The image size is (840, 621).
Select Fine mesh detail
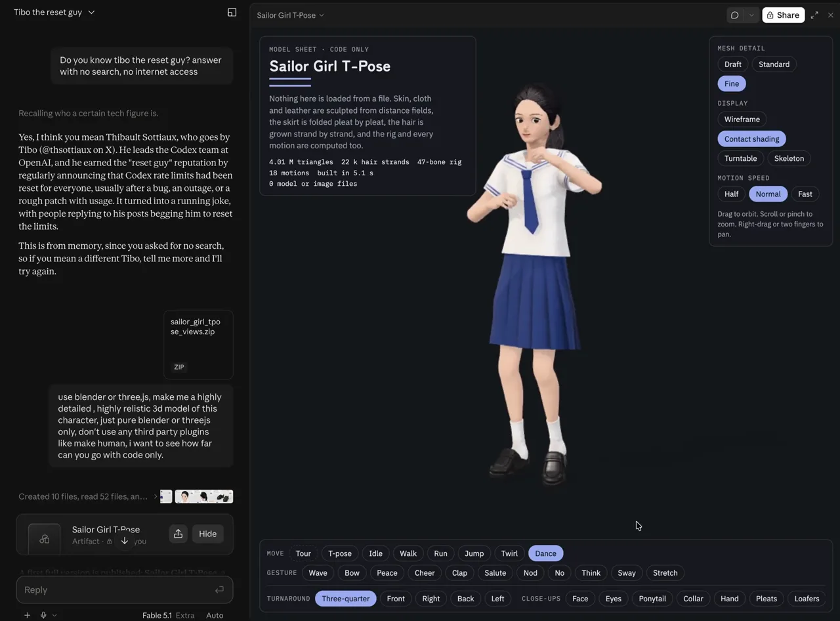[732, 84]
